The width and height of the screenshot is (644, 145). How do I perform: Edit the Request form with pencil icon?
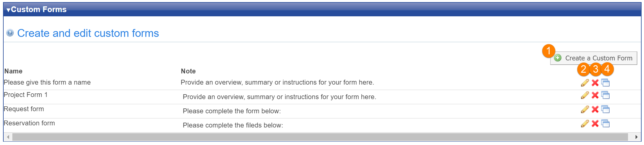(x=585, y=109)
